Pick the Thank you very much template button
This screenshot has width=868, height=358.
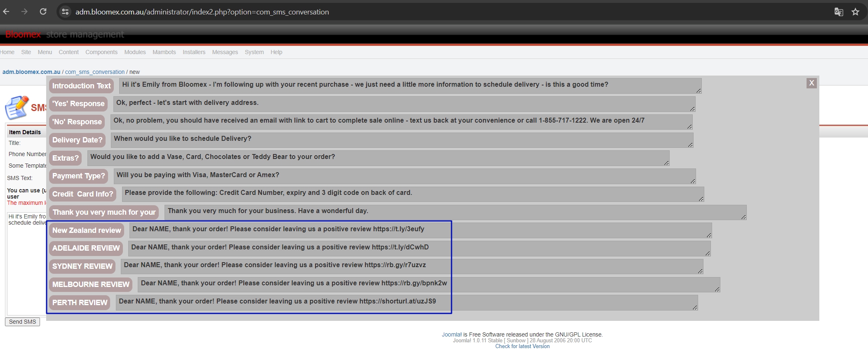pos(104,212)
